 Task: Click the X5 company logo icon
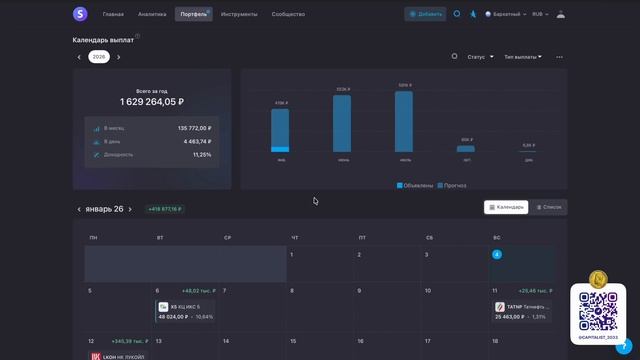click(163, 307)
